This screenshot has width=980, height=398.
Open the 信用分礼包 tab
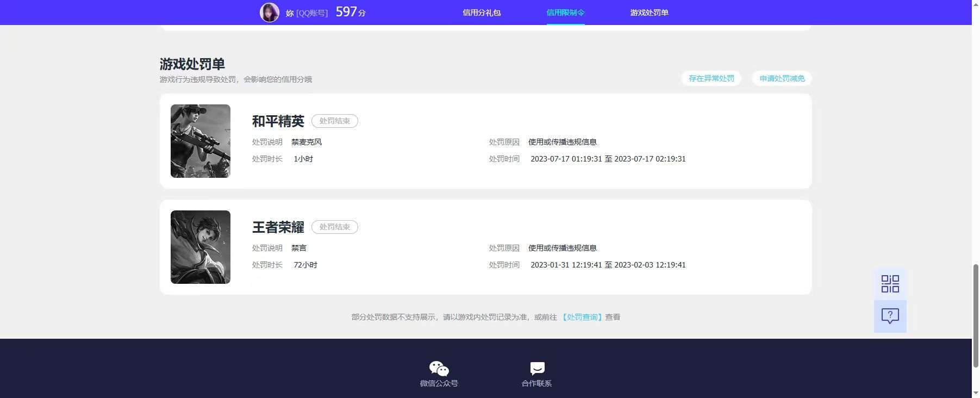(x=482, y=13)
